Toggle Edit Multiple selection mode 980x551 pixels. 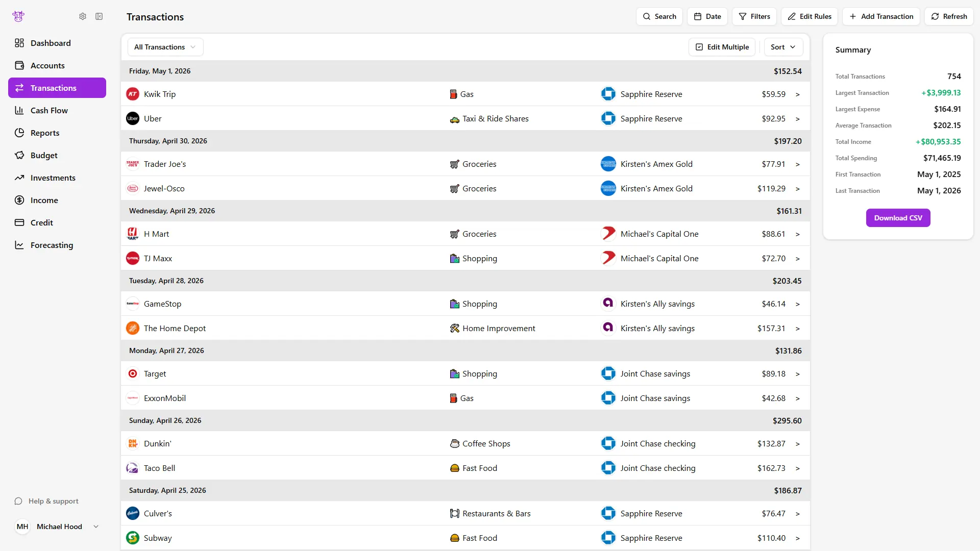coord(722,47)
